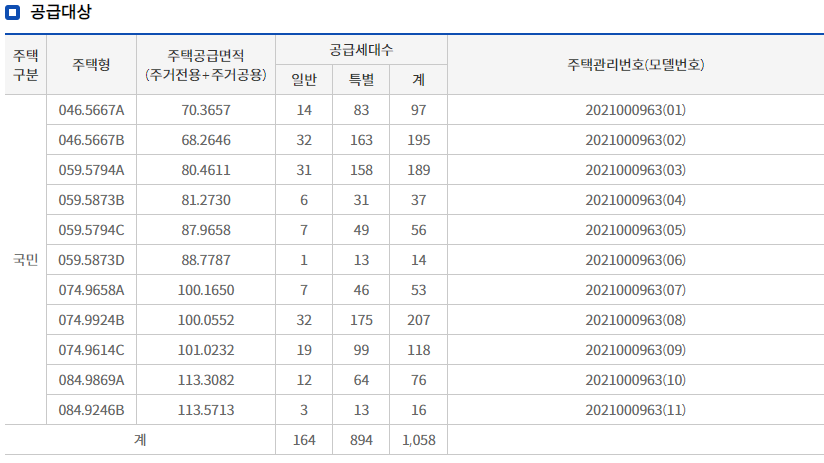
Task: Click the 주택공급면적 column header
Action: click(x=206, y=65)
